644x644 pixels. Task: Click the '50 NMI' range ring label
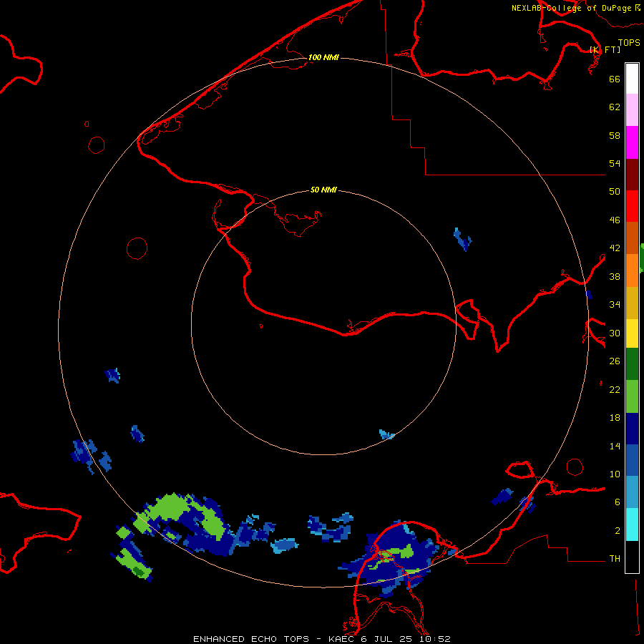323,190
